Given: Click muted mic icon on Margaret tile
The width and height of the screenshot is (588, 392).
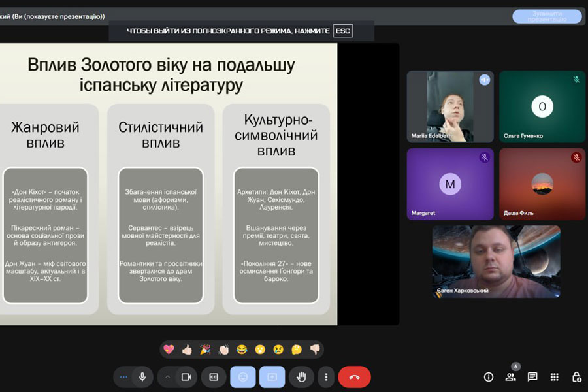Looking at the screenshot, I should coord(485,157).
